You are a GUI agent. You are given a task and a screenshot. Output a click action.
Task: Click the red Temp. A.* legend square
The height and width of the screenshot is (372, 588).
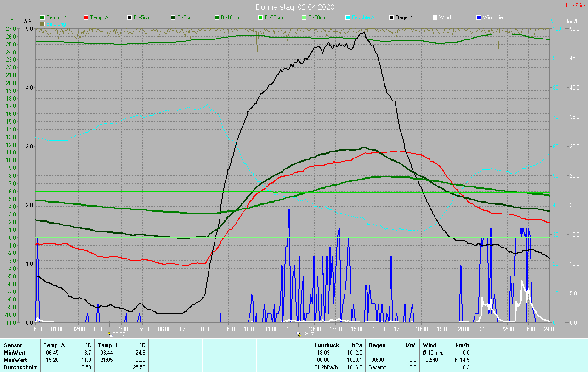(86, 17)
